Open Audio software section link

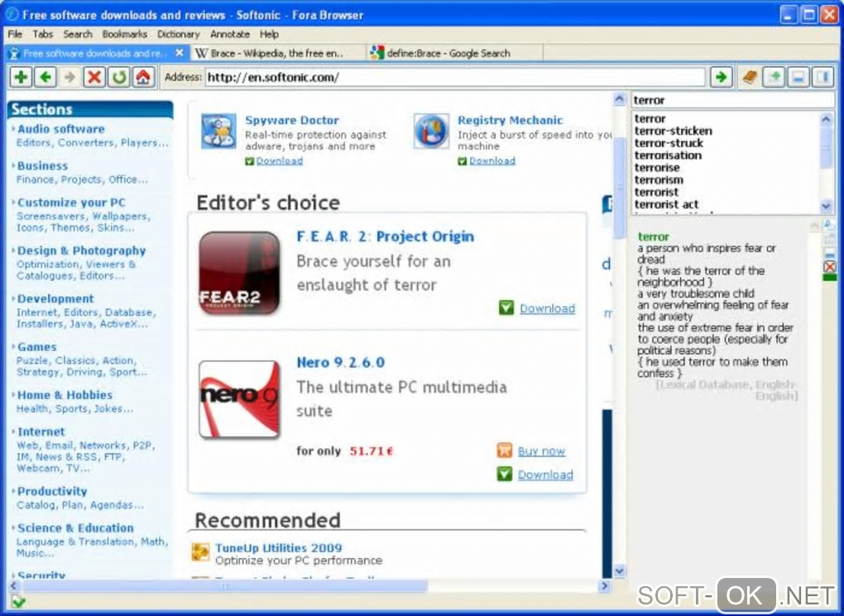click(61, 129)
